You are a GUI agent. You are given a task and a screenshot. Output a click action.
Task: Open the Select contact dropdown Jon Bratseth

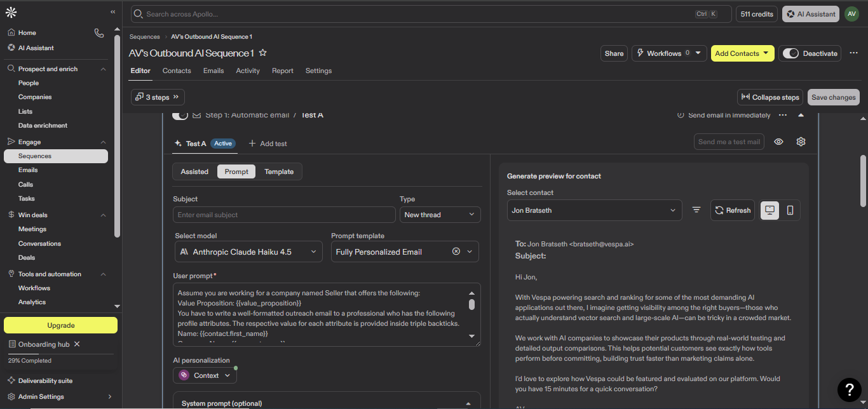coord(594,210)
